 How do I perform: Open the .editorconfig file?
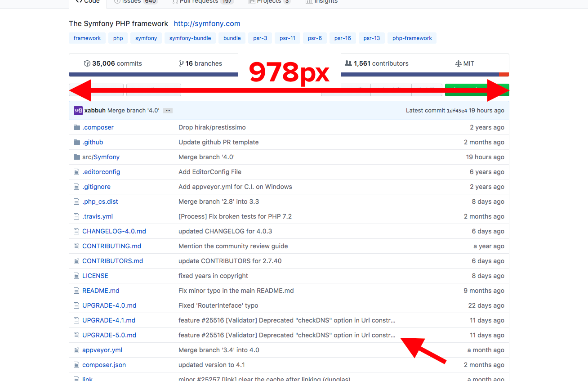[x=101, y=172]
